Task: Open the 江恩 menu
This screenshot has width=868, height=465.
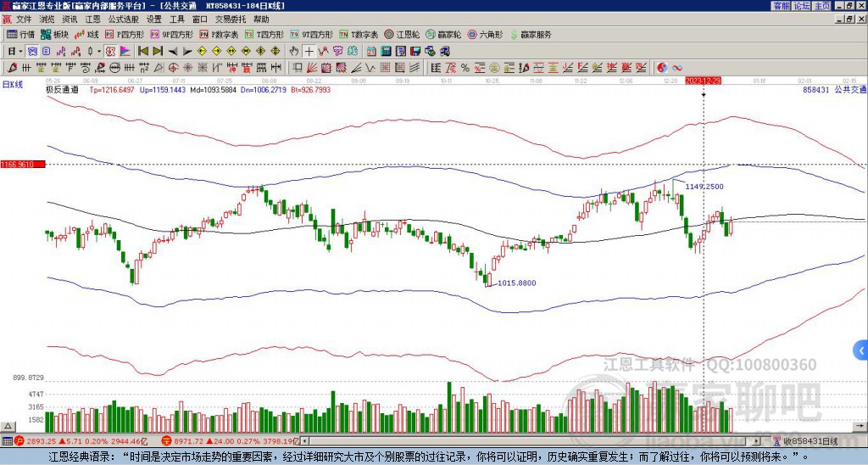Action: point(92,20)
